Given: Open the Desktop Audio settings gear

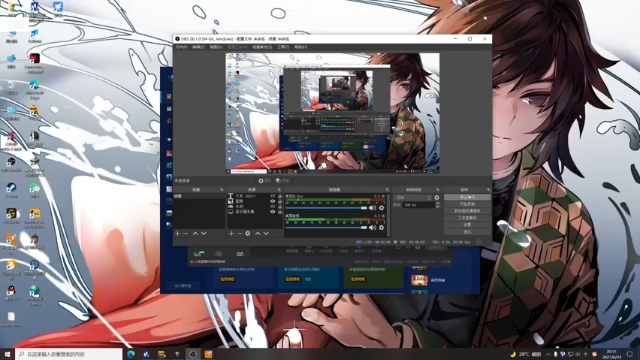Looking at the screenshot, I should 382,228.
